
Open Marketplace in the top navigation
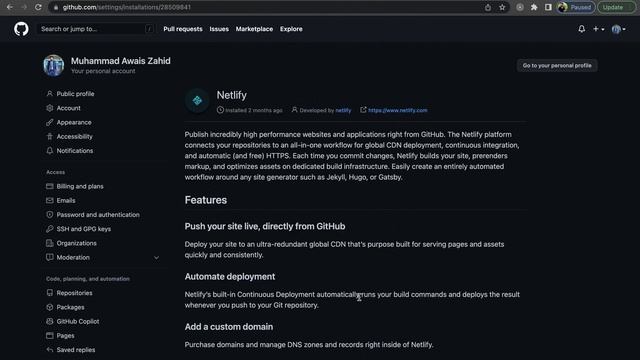click(254, 29)
